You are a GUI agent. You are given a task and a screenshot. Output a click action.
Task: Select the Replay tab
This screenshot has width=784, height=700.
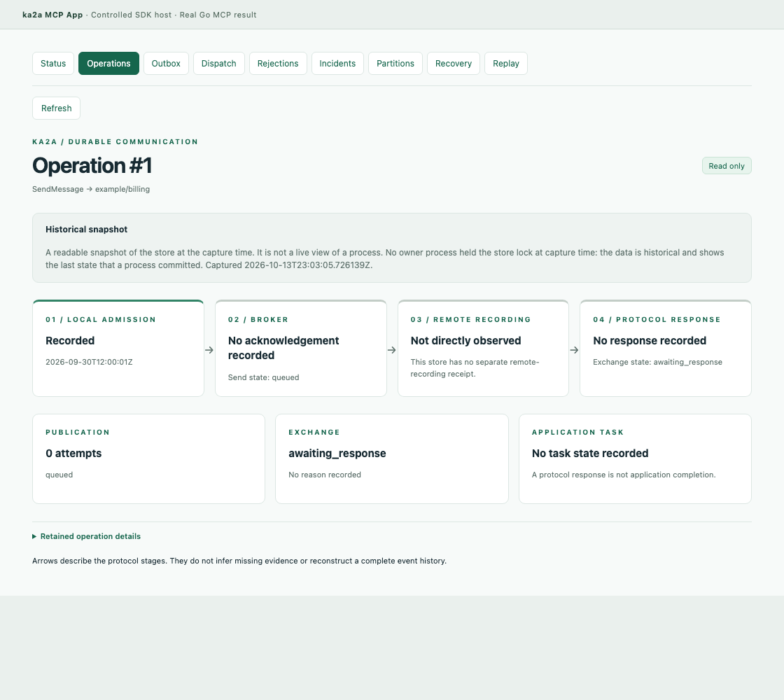(x=506, y=64)
